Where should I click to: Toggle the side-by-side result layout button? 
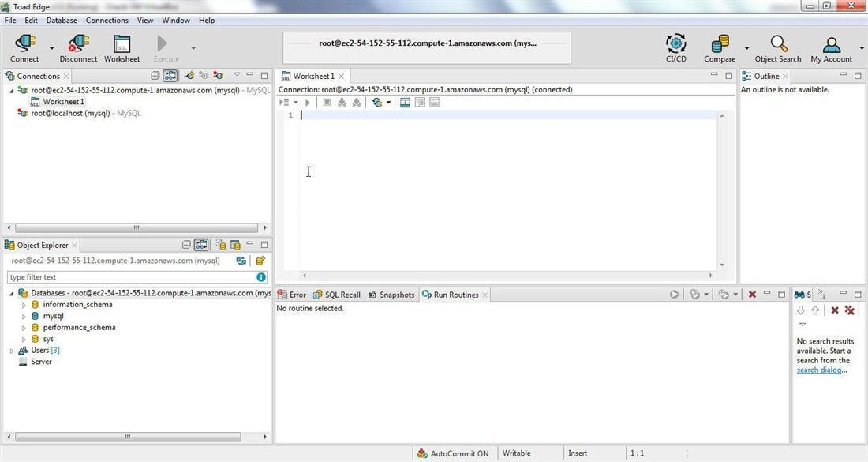pos(420,102)
